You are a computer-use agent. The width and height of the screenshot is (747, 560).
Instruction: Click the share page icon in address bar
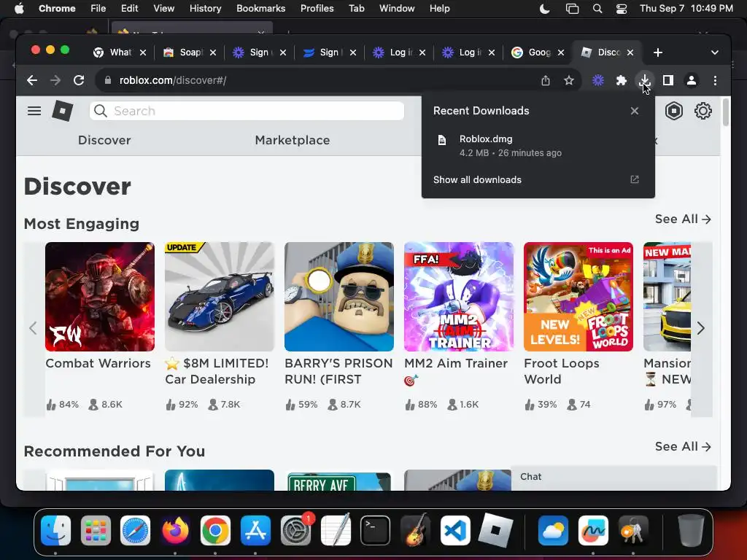point(546,80)
